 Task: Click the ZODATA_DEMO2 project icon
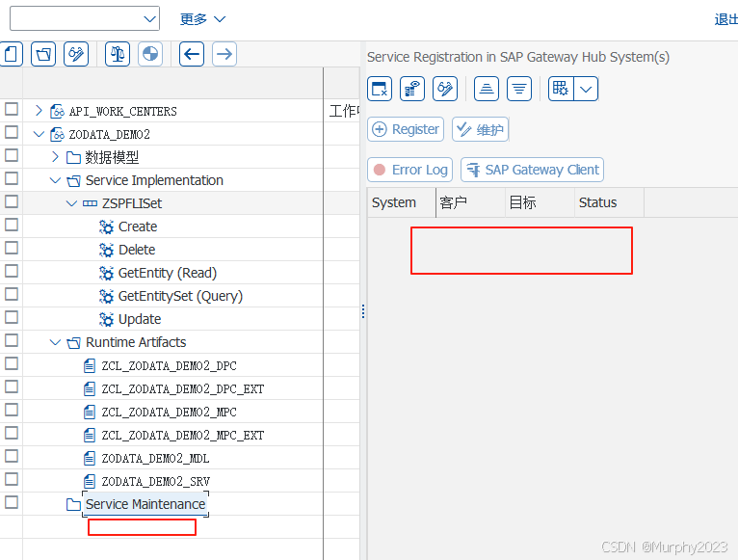pos(58,134)
